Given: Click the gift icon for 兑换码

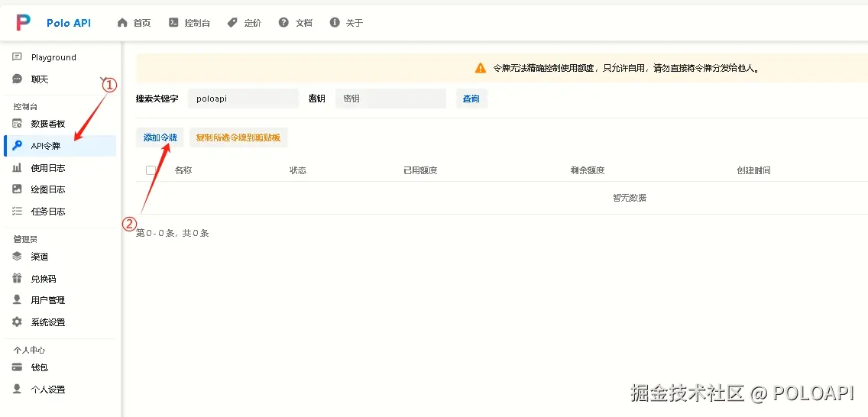Looking at the screenshot, I should pos(17,278).
